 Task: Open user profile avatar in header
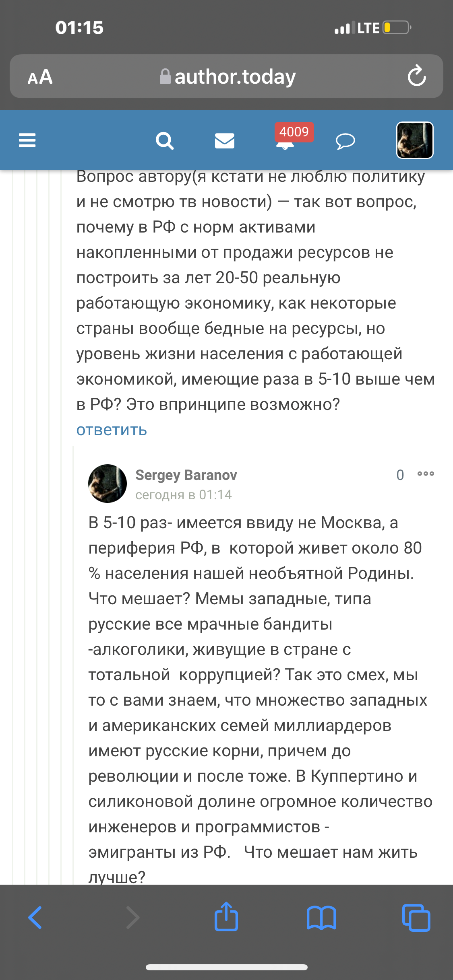click(415, 140)
